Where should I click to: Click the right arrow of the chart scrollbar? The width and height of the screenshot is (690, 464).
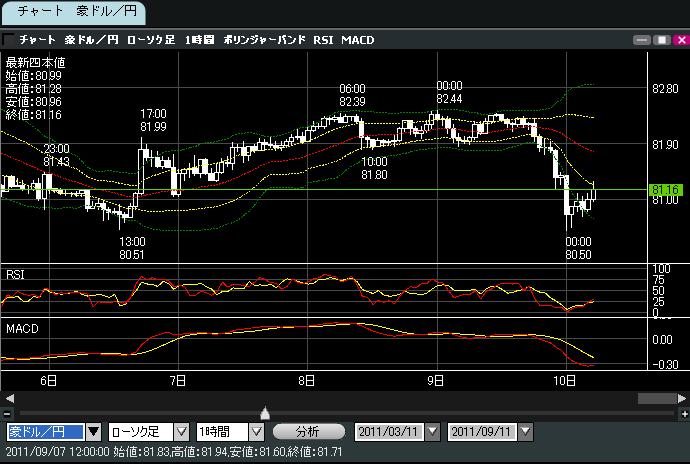[x=680, y=398]
